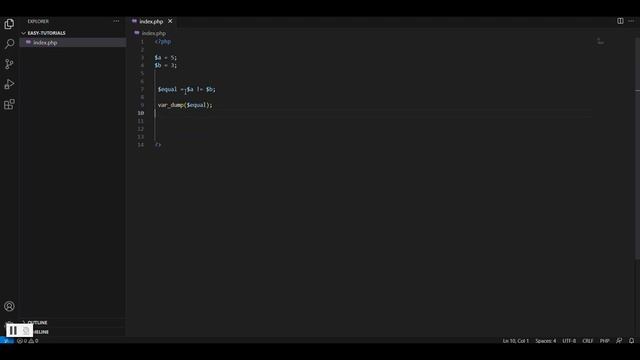Click line number 10 in the gutter
The image size is (640, 360).
pos(140,113)
